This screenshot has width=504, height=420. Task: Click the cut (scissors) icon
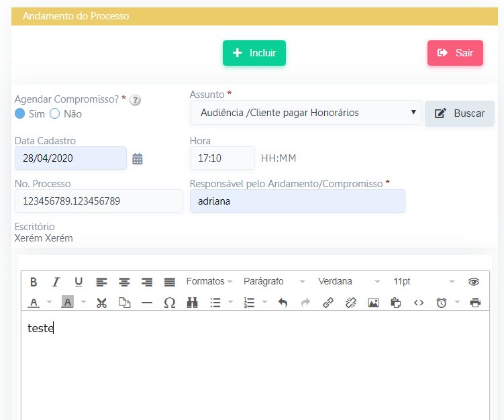point(101,303)
